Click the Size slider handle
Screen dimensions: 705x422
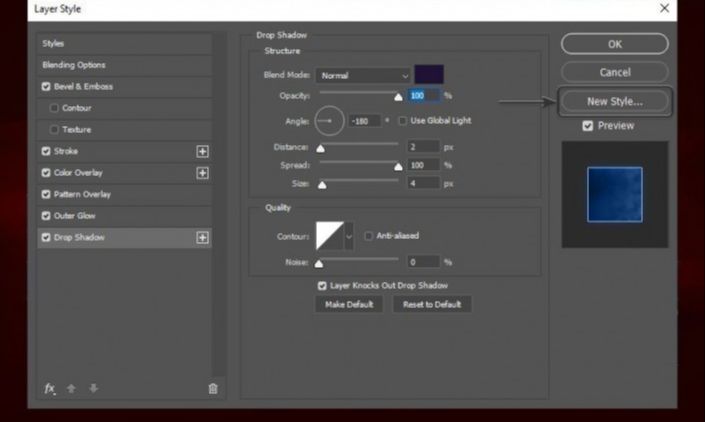click(322, 185)
